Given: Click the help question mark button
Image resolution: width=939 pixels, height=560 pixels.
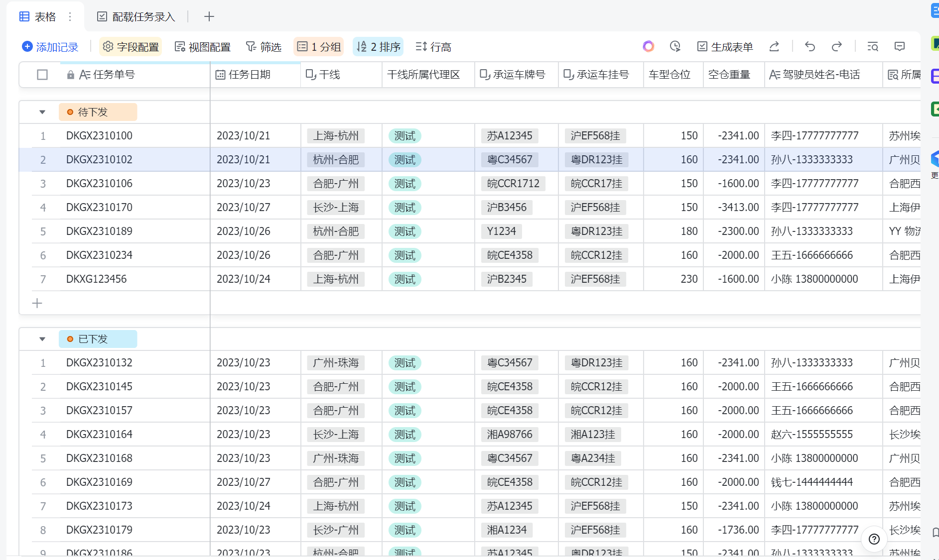Looking at the screenshot, I should [874, 539].
